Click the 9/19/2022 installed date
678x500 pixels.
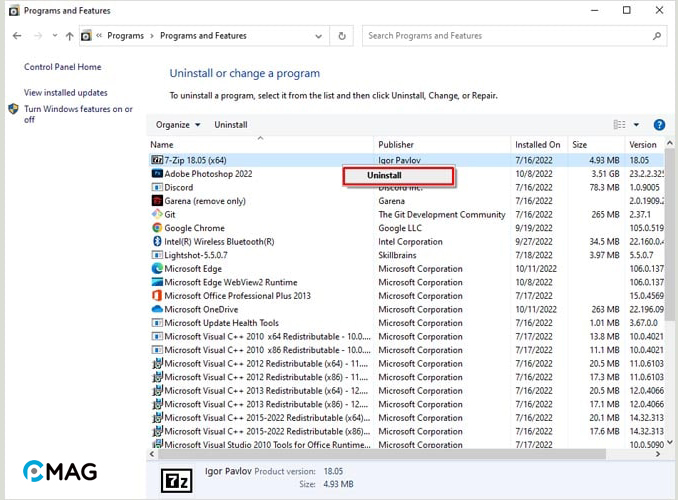click(534, 228)
